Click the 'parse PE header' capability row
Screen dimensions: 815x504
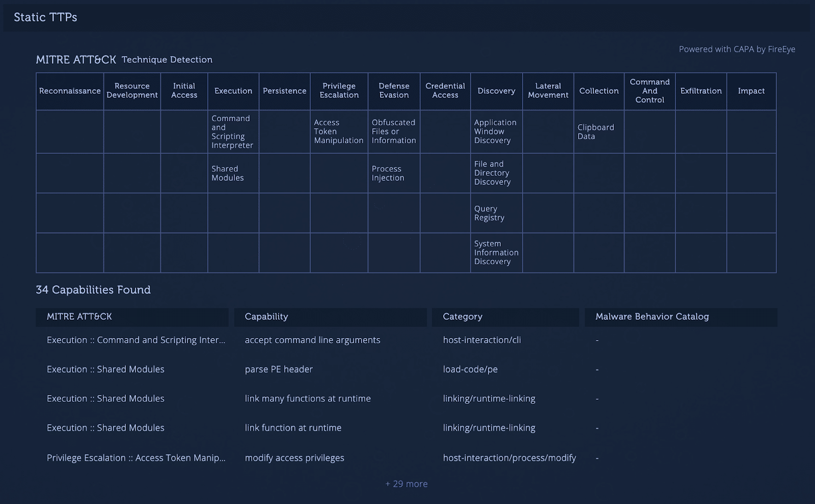click(x=279, y=369)
